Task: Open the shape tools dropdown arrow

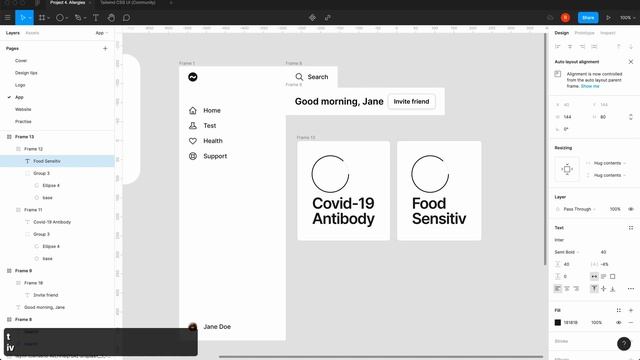Action: click(67, 18)
